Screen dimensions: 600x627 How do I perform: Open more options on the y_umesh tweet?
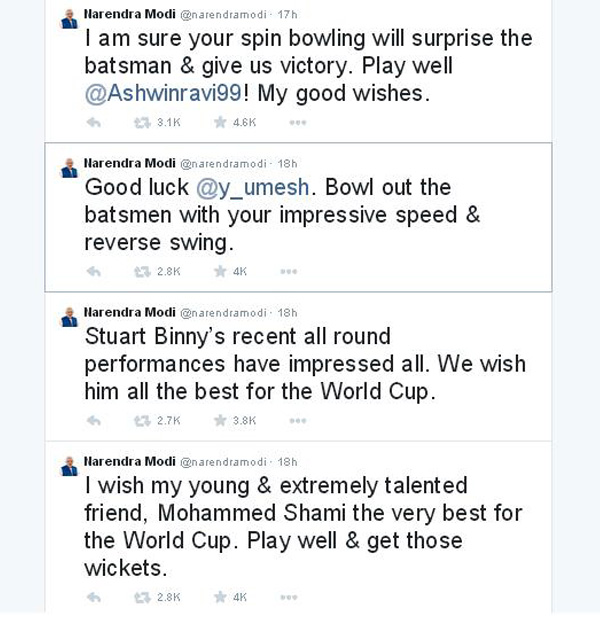point(289,271)
